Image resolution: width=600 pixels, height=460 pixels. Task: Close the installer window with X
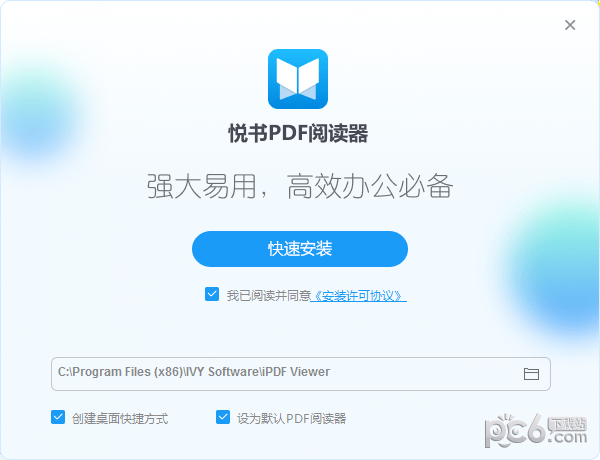pos(570,25)
